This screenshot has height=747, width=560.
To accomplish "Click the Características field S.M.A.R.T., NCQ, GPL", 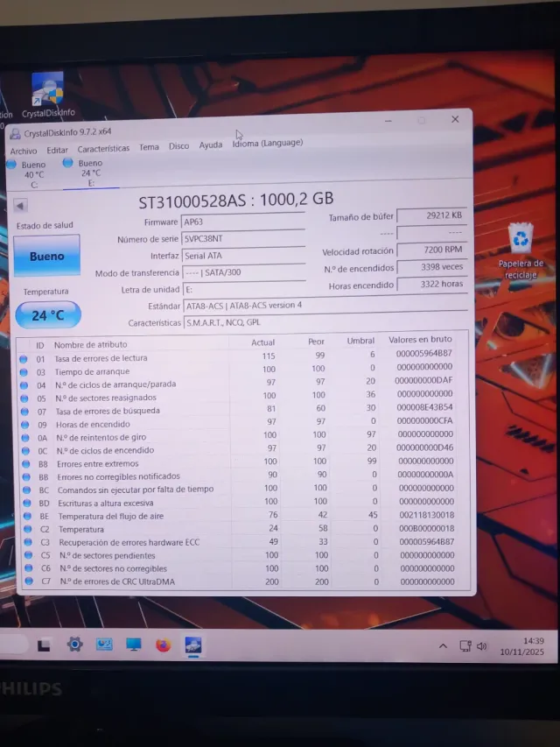I will 325,322.
